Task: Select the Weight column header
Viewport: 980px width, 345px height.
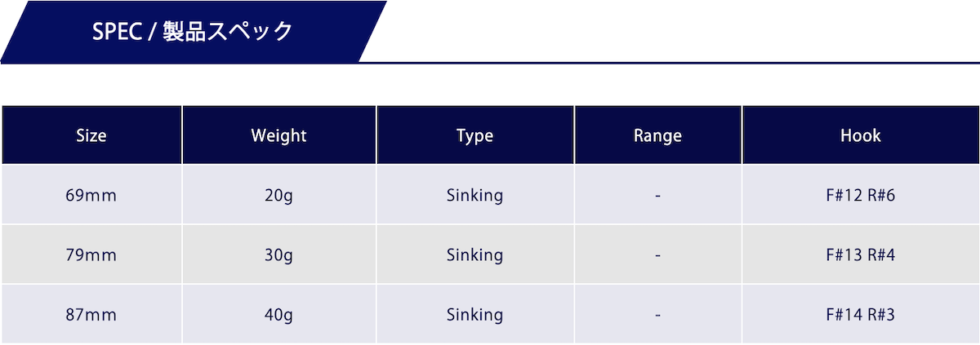Action: 278,135
